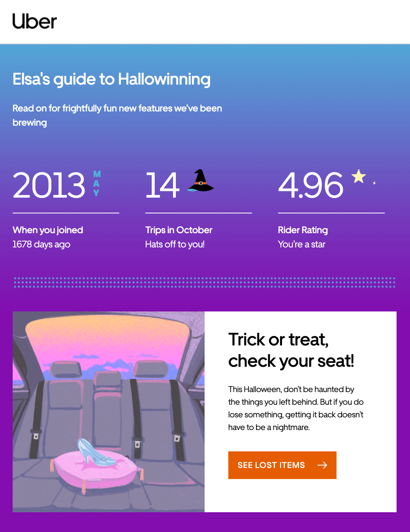Click the arrow on See Lost Items
Screen dimensions: 410x532
pos(322,465)
